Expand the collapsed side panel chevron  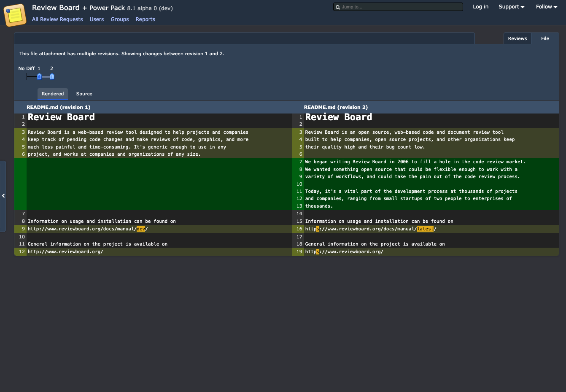coord(3,196)
